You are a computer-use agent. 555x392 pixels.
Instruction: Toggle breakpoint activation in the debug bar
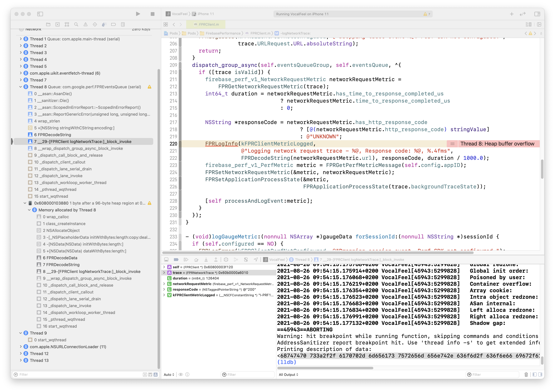[x=176, y=259]
